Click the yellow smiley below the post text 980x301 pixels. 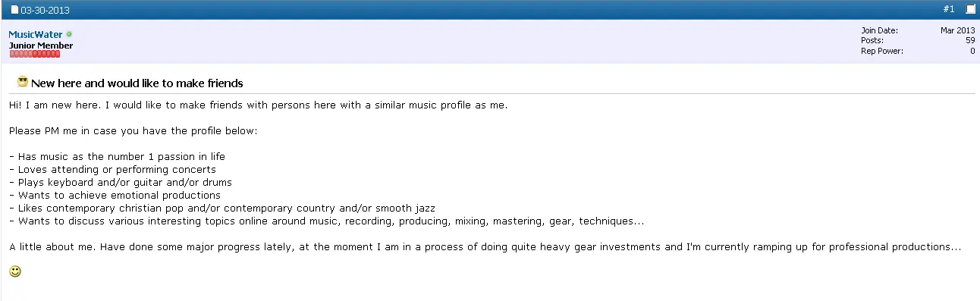[15, 271]
